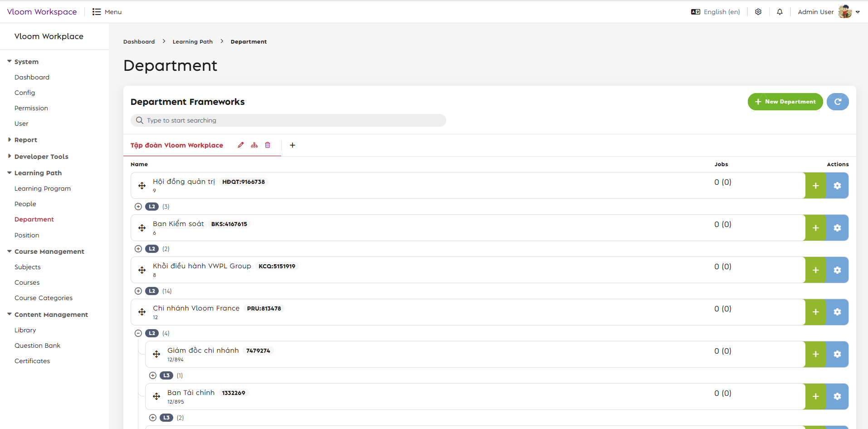Click the Vloom Workspace logo link
Image resolution: width=868 pixels, height=429 pixels.
(42, 12)
